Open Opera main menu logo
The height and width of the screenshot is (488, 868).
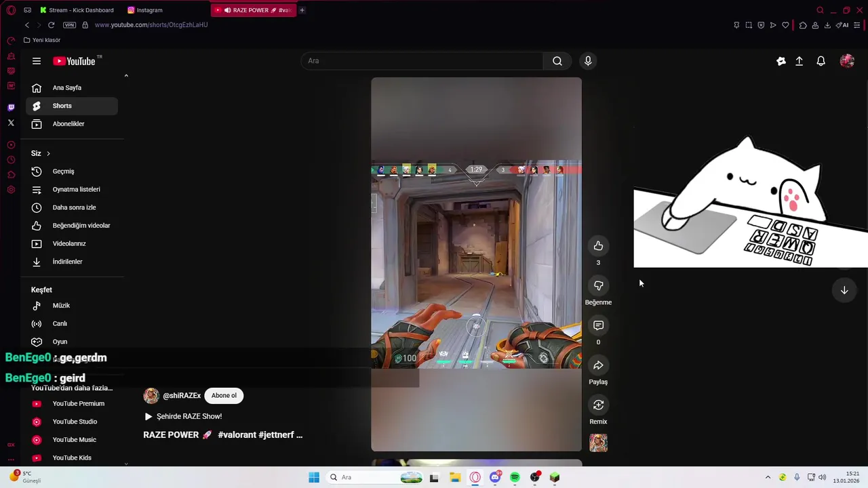pyautogui.click(x=11, y=10)
